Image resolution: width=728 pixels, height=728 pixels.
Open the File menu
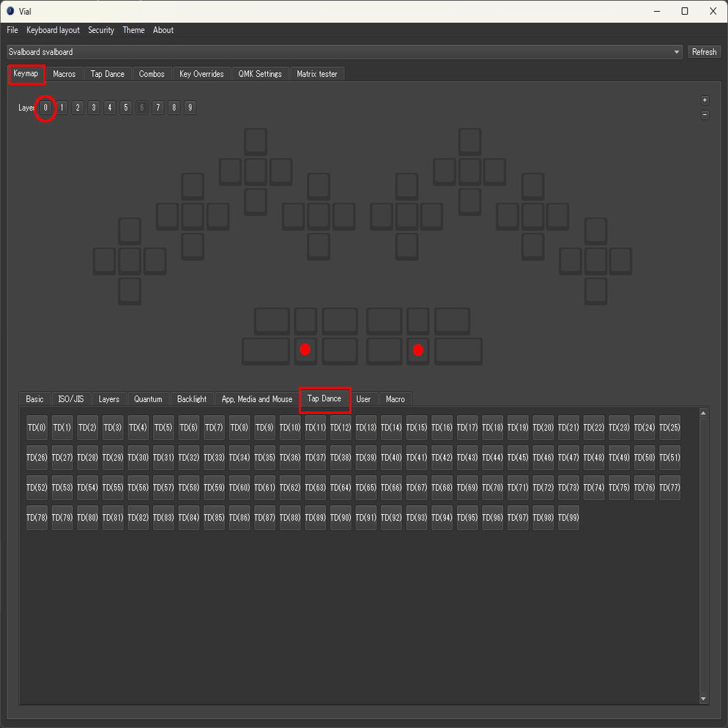click(x=12, y=30)
